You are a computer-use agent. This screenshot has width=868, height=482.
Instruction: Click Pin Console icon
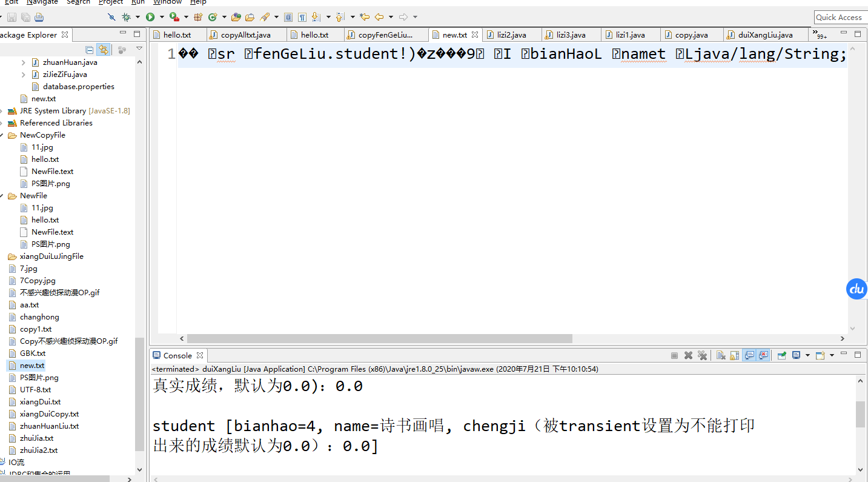click(782, 355)
